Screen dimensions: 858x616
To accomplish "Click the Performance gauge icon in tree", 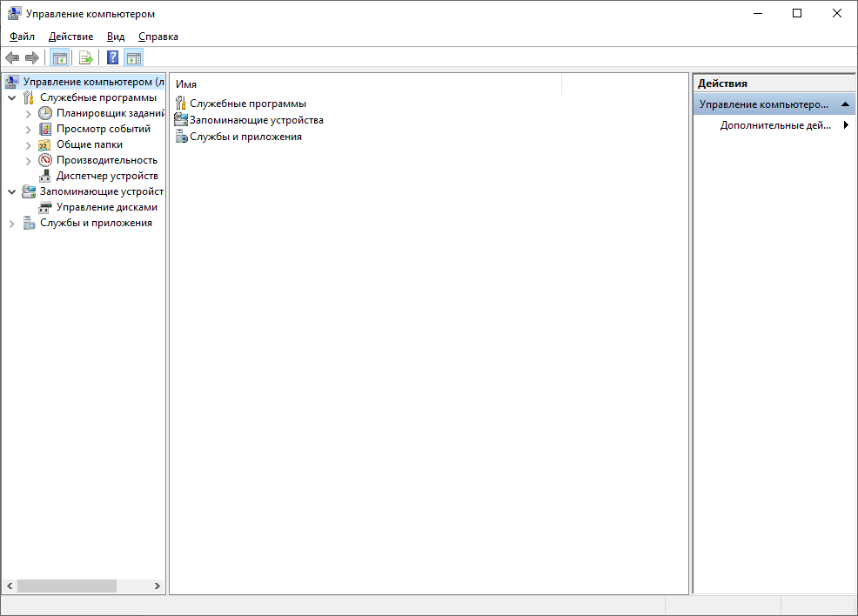I will 45,160.
